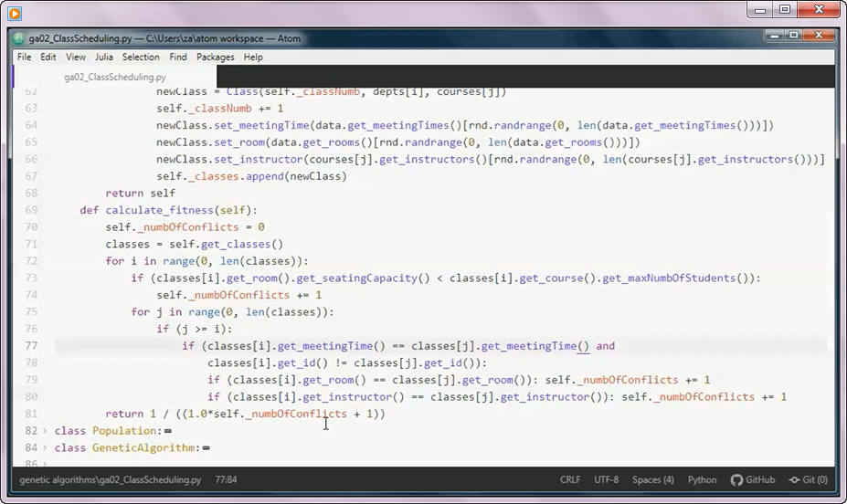Viewport: 847px width, 504px height.
Task: Click cursor position 77:84 in status bar
Action: (226, 479)
